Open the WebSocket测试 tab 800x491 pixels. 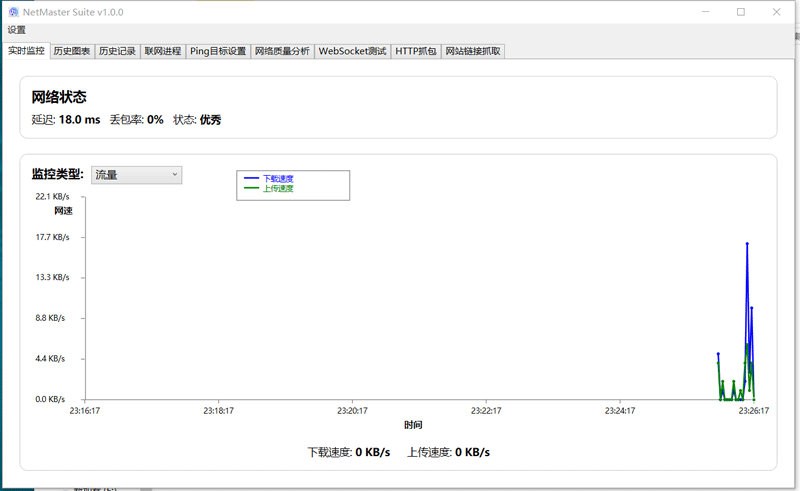point(352,51)
